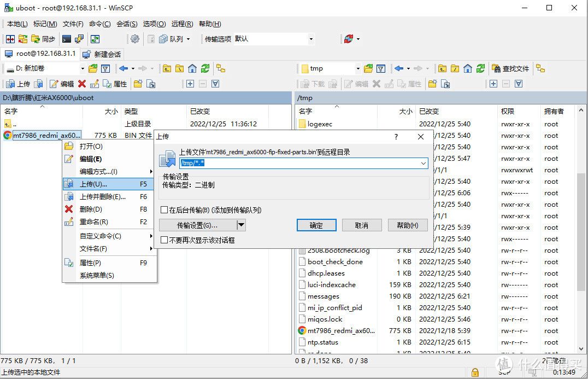Click the remote panel vertical scrollbar

point(581,231)
